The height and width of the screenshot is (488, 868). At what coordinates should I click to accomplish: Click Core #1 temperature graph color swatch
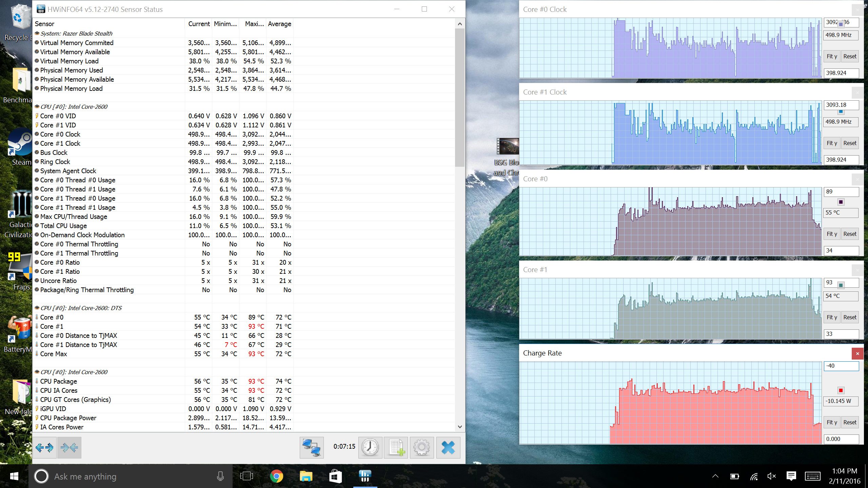click(x=841, y=285)
